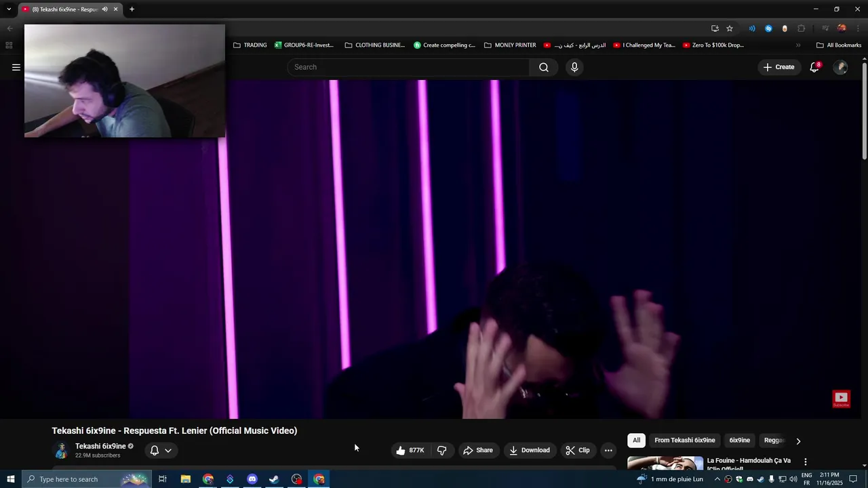Show hidden system tray icons chevron
Image resolution: width=868 pixels, height=488 pixels.
click(717, 479)
